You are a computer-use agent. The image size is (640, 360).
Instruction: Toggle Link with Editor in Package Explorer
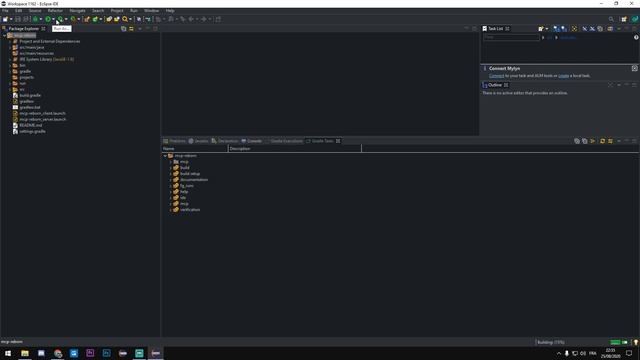pyautogui.click(x=131, y=29)
